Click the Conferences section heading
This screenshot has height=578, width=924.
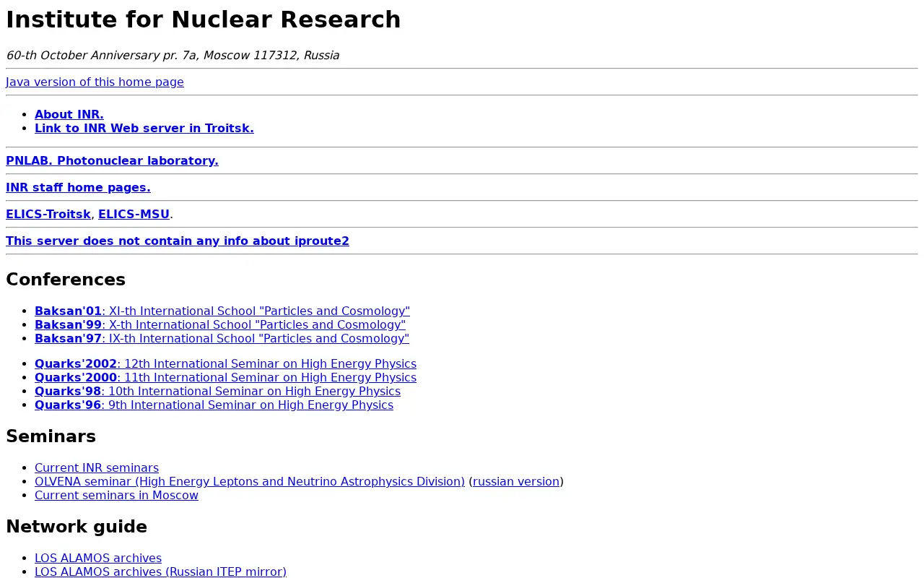(66, 280)
